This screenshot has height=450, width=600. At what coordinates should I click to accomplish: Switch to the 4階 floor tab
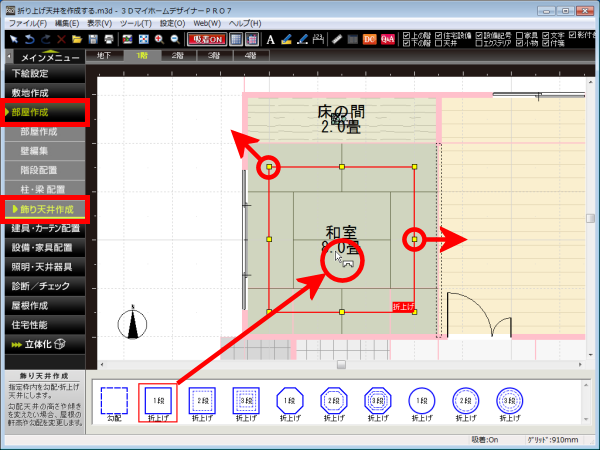[x=250, y=56]
